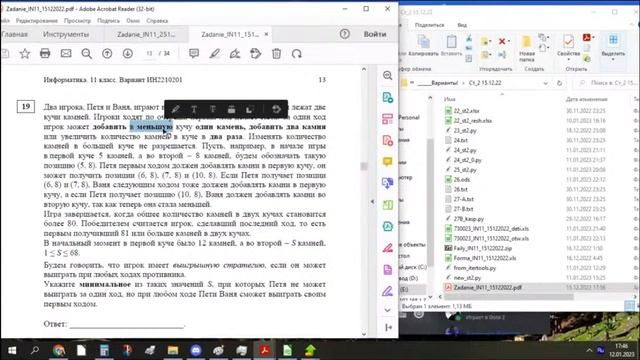Viewport: 640px width, 360px height.
Task: Select file 24.txt in Explorer
Action: pyautogui.click(x=461, y=140)
